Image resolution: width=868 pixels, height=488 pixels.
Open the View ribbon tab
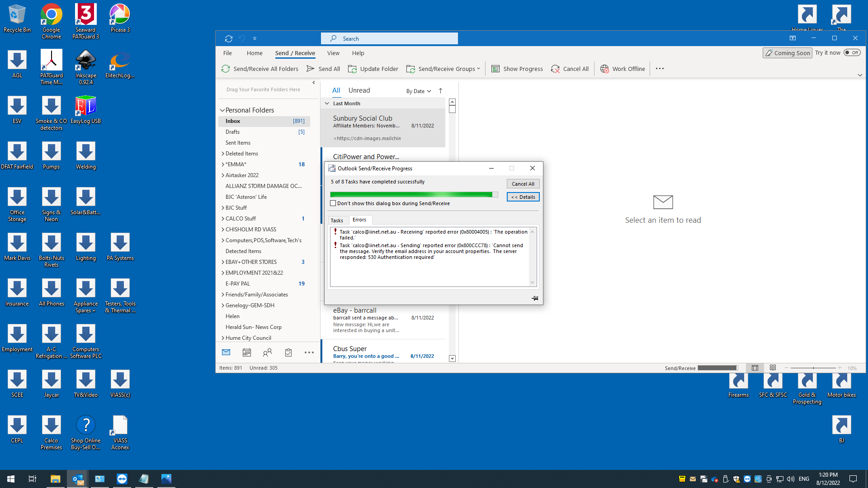pyautogui.click(x=333, y=53)
